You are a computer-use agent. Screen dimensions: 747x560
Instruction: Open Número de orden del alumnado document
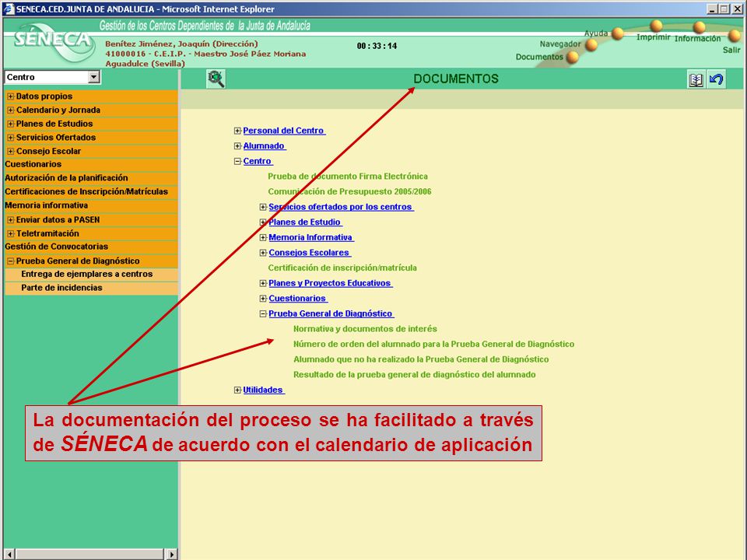tap(434, 345)
